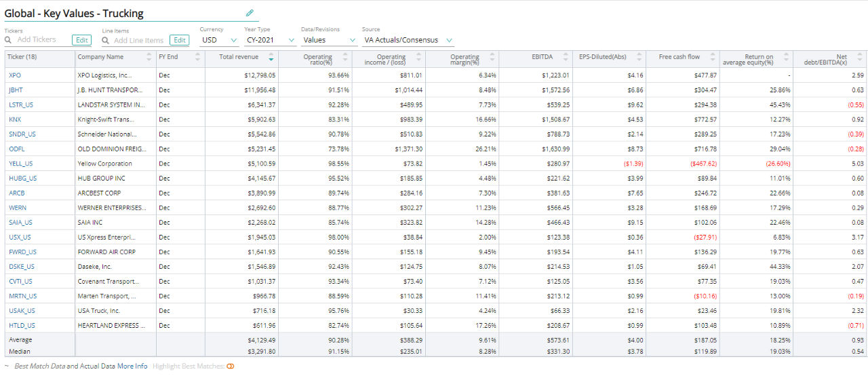Sort using the Operating ratio(%) column arrows

click(344, 57)
